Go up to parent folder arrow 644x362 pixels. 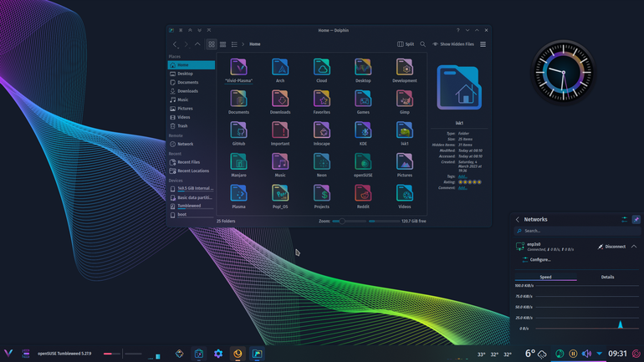[197, 44]
